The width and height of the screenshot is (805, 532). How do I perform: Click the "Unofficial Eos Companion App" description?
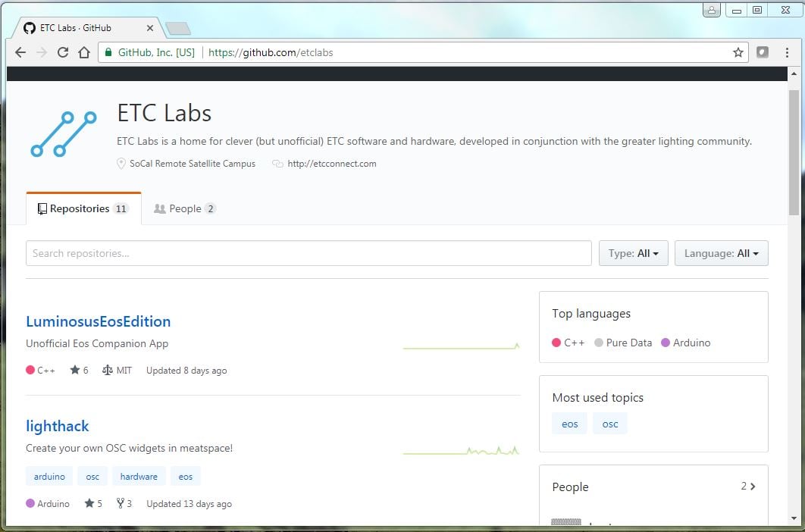[97, 343]
